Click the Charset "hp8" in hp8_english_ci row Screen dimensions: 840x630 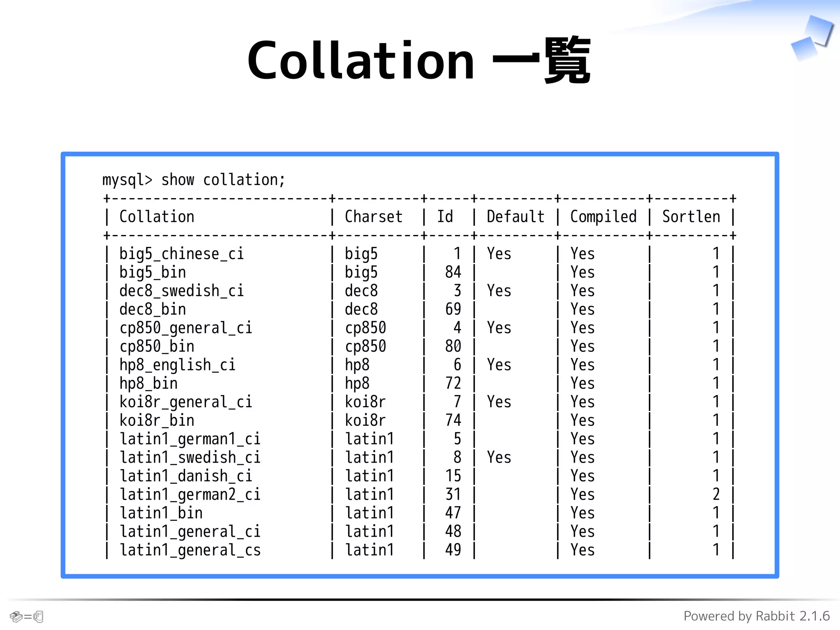coord(357,366)
